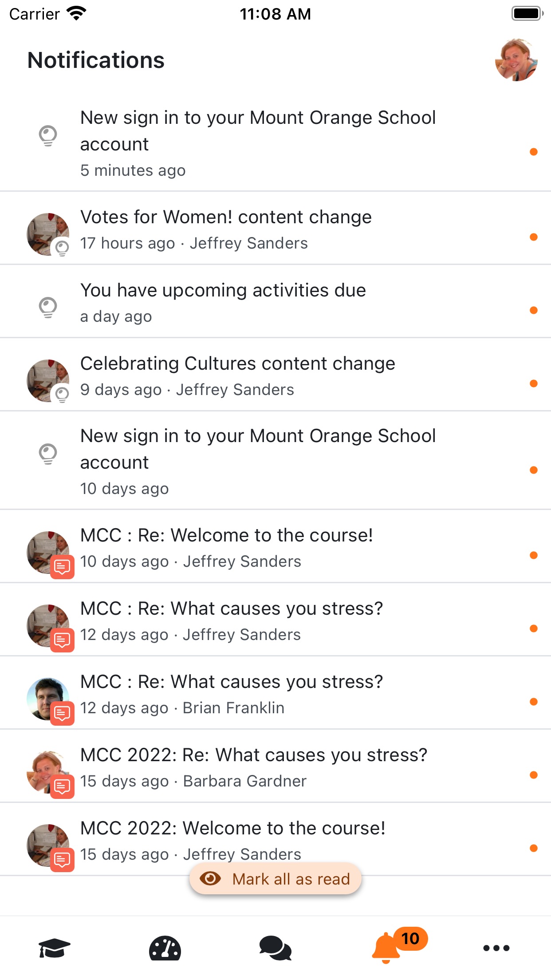Tap Barbara Gardner's avatar thumbnail
Image resolution: width=551 pixels, height=980 pixels.
tap(47, 771)
